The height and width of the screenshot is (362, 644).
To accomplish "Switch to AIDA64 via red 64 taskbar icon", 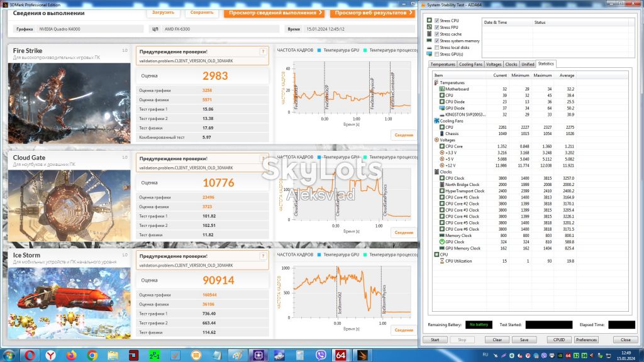I will (x=341, y=355).
